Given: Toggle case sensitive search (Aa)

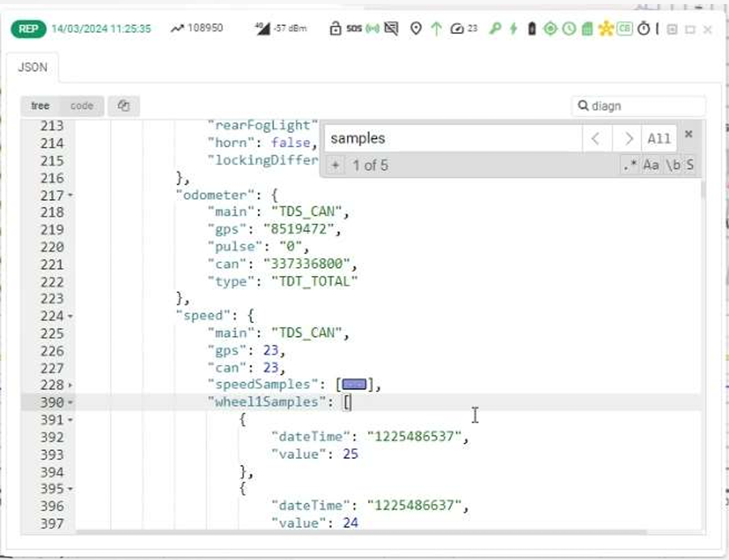Looking at the screenshot, I should click(651, 165).
